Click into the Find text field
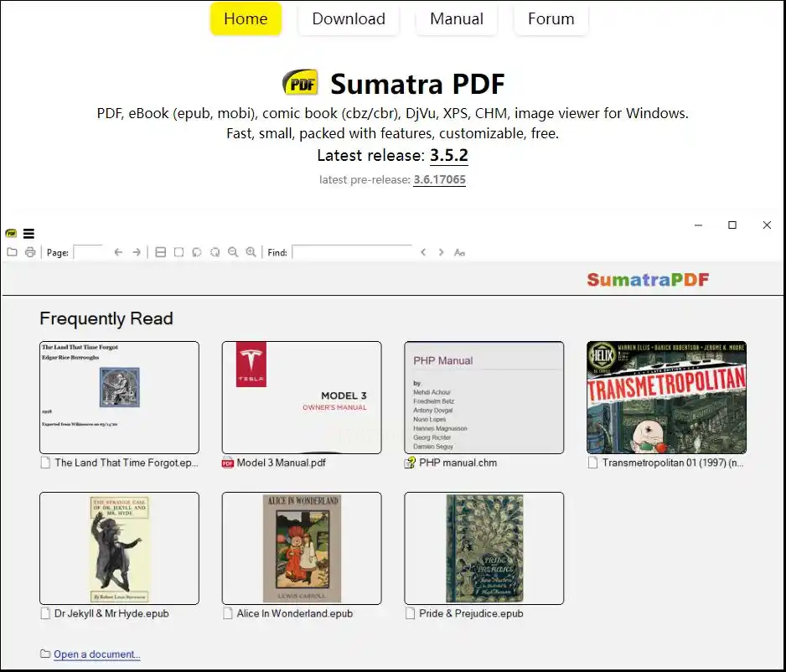This screenshot has width=786, height=672. 352,252
